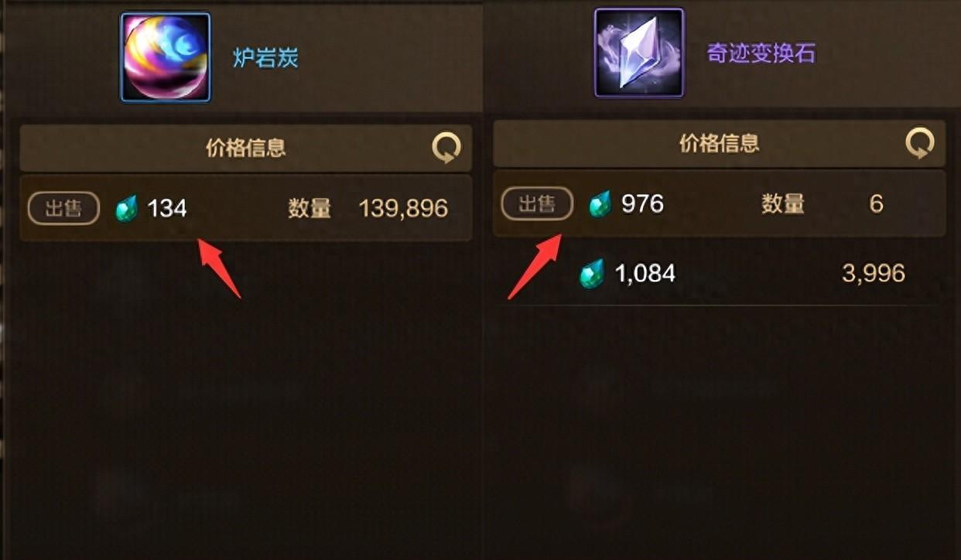Click the quantity 3,996 value
This screenshot has height=560, width=961.
click(x=873, y=273)
